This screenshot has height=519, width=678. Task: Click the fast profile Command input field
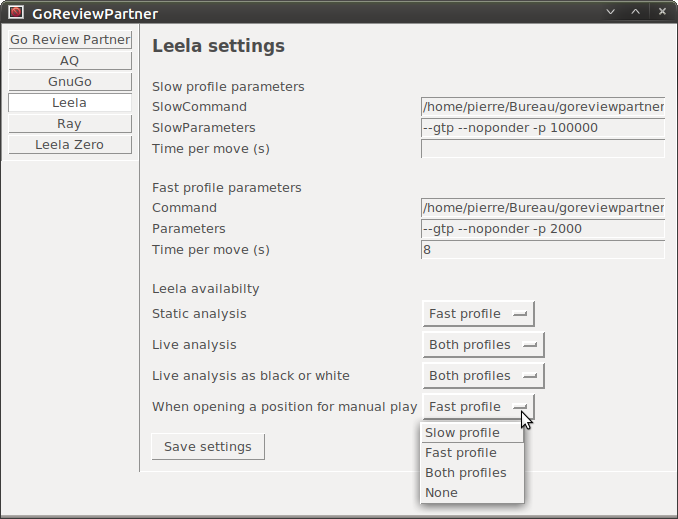click(543, 208)
